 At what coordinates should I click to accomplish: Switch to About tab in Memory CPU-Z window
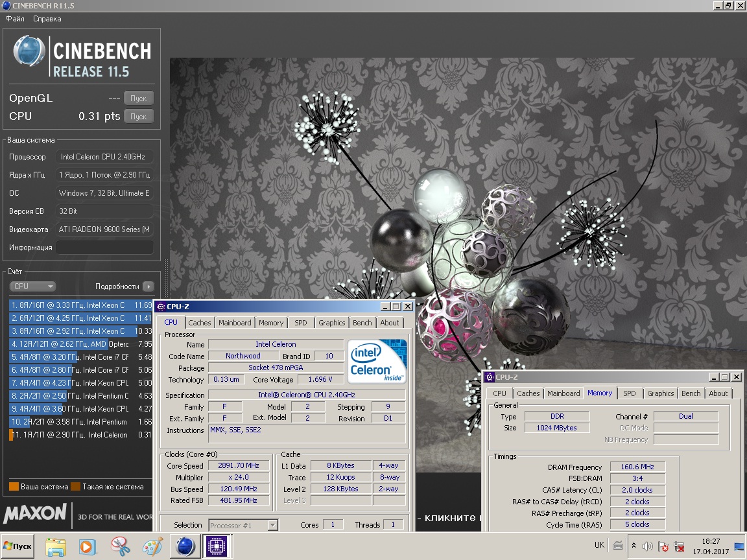(x=718, y=393)
